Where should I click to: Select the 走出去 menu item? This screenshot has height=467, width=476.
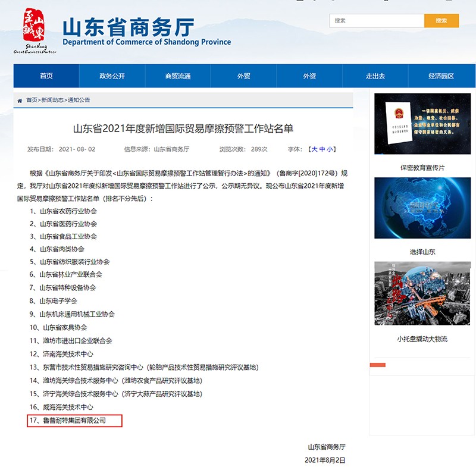375,76
